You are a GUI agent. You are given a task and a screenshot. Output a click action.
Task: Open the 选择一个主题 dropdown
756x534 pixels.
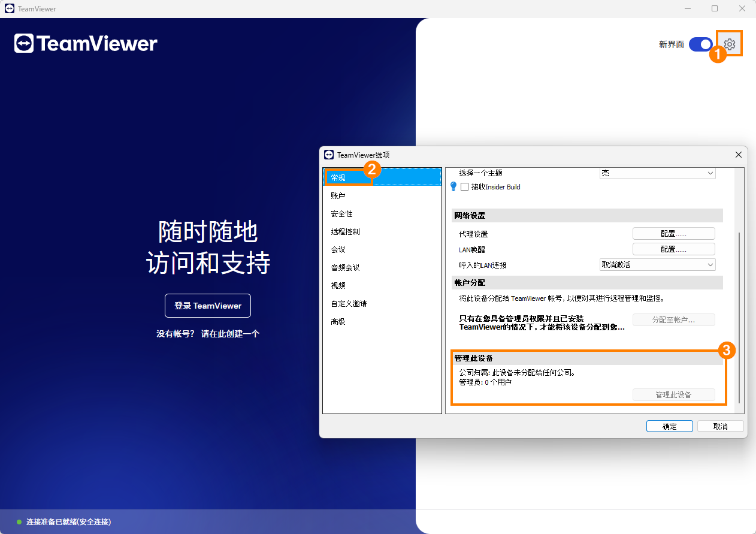(658, 173)
